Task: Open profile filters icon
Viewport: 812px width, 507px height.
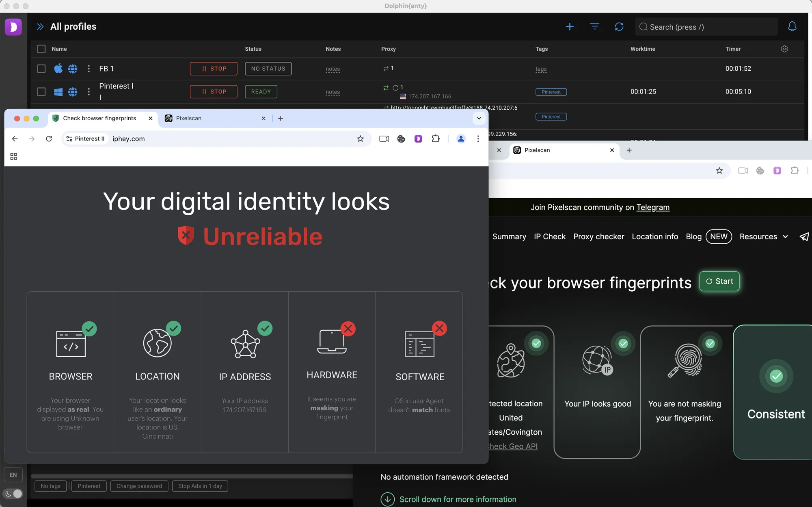Action: pyautogui.click(x=594, y=27)
